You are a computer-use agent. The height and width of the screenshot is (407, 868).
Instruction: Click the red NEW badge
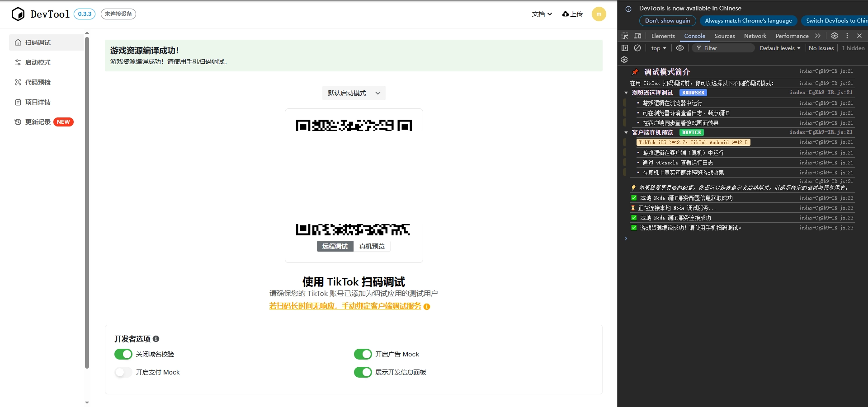(x=63, y=122)
